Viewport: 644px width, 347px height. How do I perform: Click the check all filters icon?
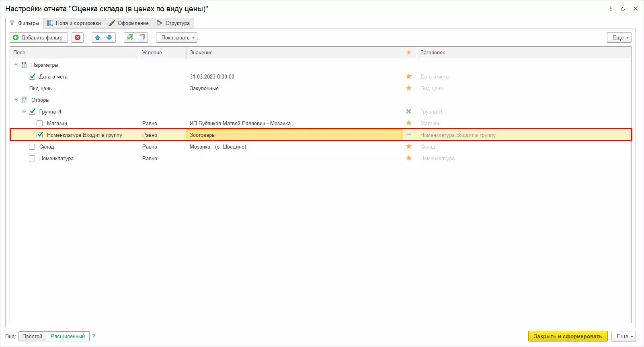(130, 38)
